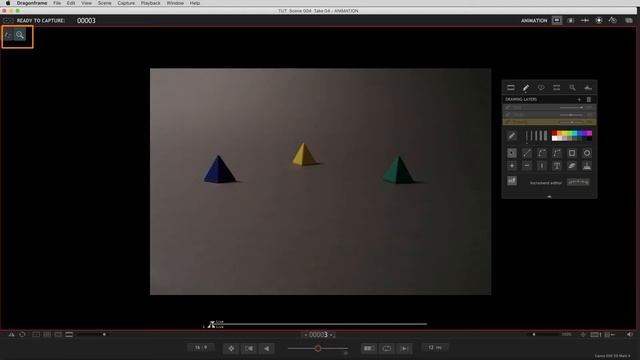The width and height of the screenshot is (640, 360).
Task: Open the Capture menu
Action: 126,3
